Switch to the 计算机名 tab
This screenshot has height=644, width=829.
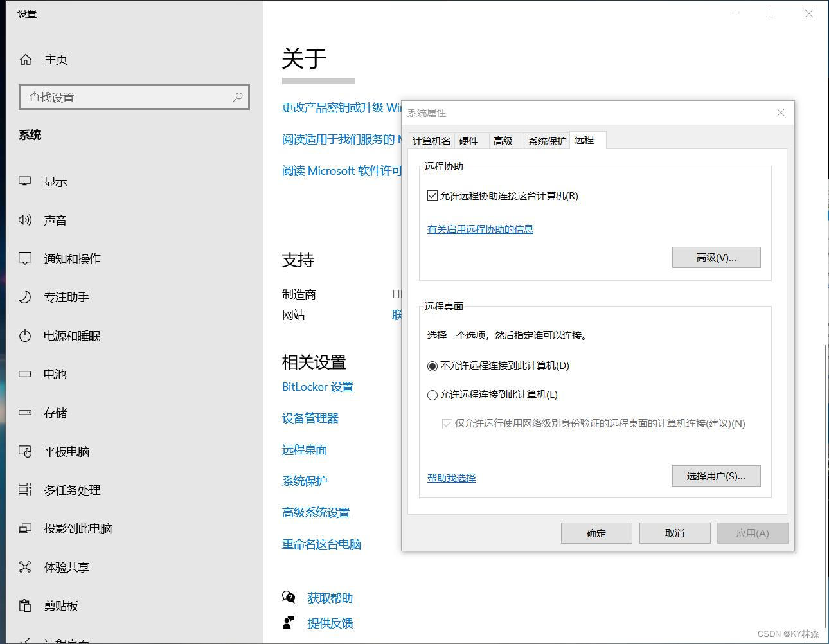(431, 141)
